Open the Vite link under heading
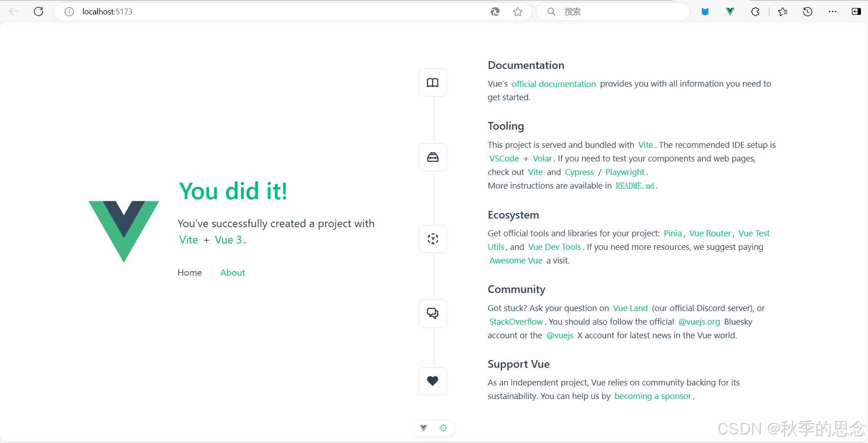 click(188, 240)
